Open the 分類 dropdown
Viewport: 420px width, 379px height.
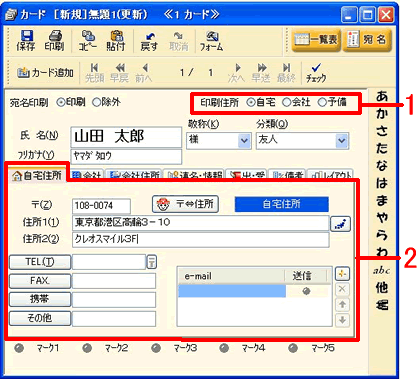click(x=342, y=140)
